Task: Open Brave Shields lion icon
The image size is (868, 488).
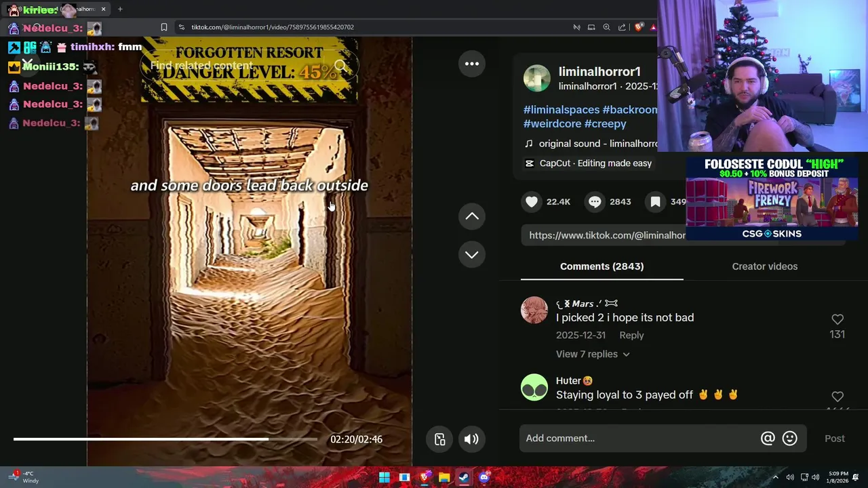Action: click(639, 27)
